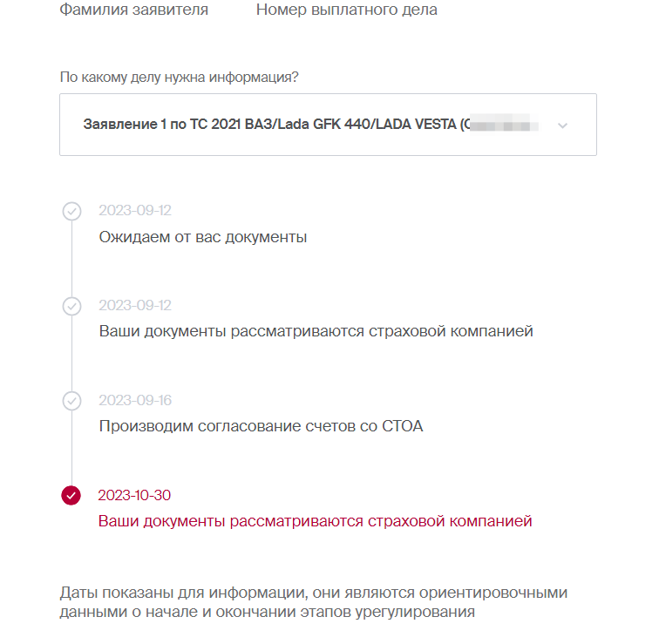The image size is (659, 644).
Task: Click the timeline line between the 2023-09-16 and 2023-10-30 steps
Action: point(71,448)
